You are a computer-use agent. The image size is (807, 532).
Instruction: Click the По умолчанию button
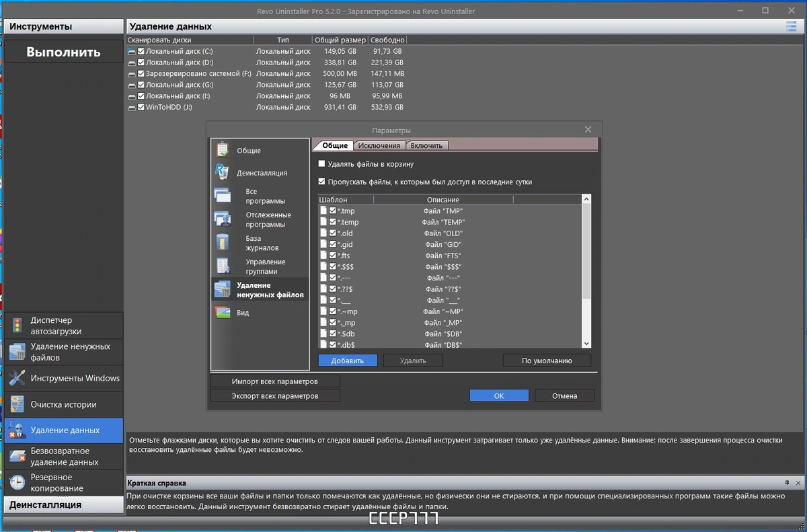tap(547, 360)
